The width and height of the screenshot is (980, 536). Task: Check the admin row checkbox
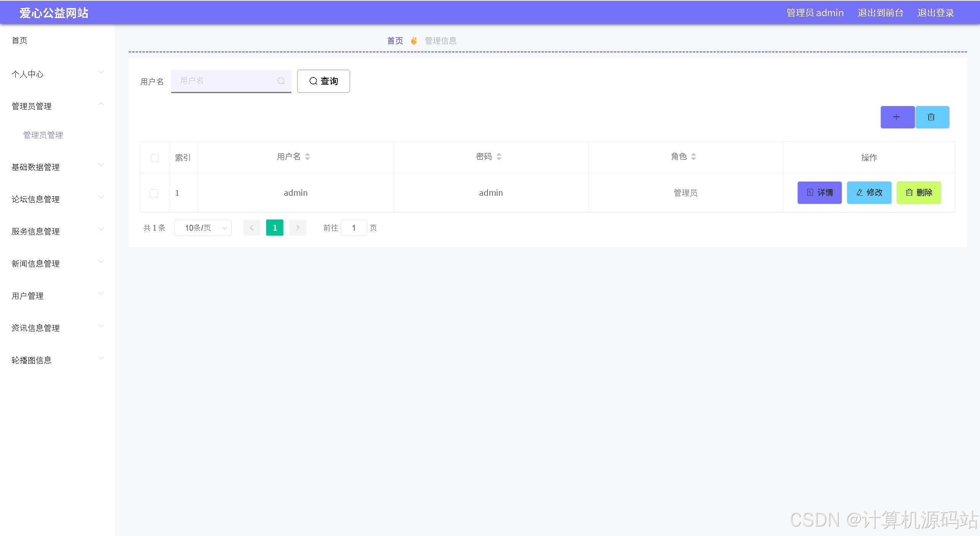click(x=154, y=193)
